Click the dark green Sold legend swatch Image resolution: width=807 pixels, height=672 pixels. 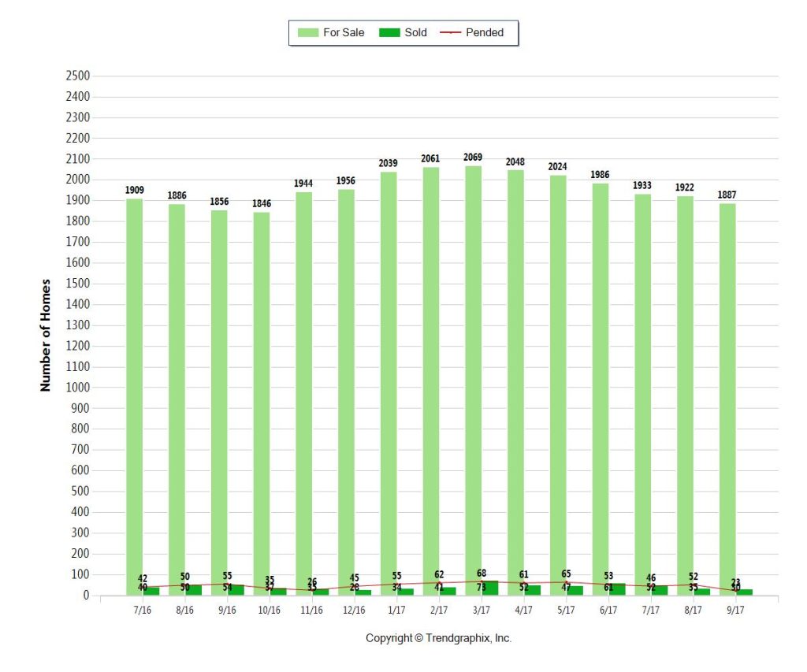point(389,32)
